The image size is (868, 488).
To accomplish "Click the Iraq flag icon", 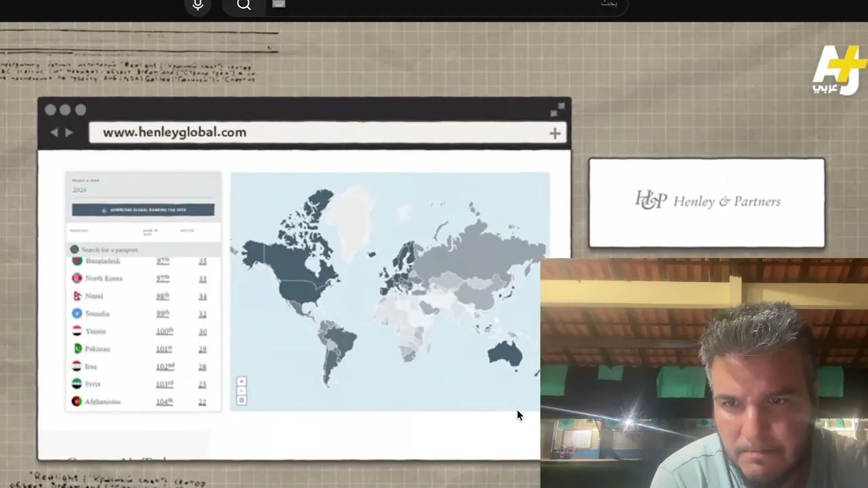I will (77, 367).
